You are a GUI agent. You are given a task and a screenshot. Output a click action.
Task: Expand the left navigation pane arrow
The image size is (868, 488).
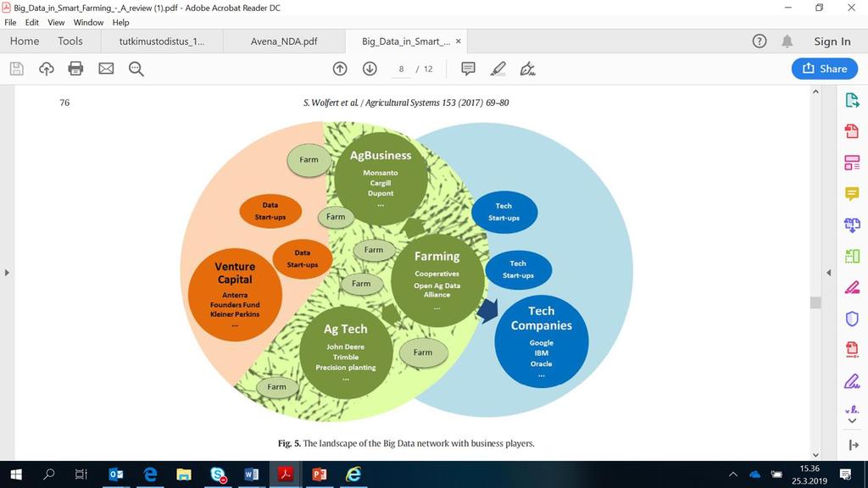[x=7, y=272]
